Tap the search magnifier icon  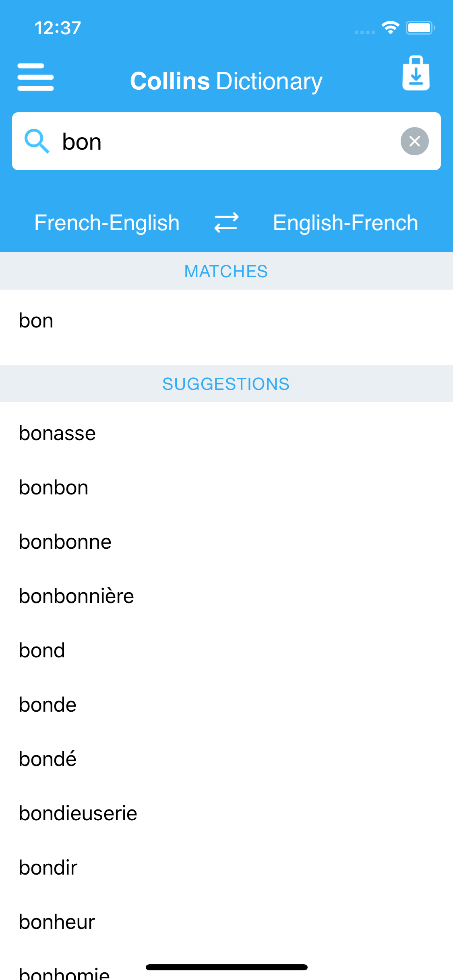pos(37,141)
